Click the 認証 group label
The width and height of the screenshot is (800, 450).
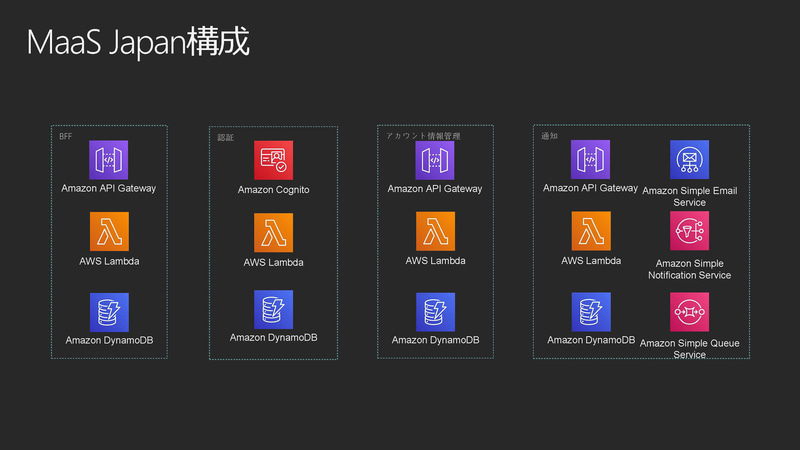click(x=226, y=137)
